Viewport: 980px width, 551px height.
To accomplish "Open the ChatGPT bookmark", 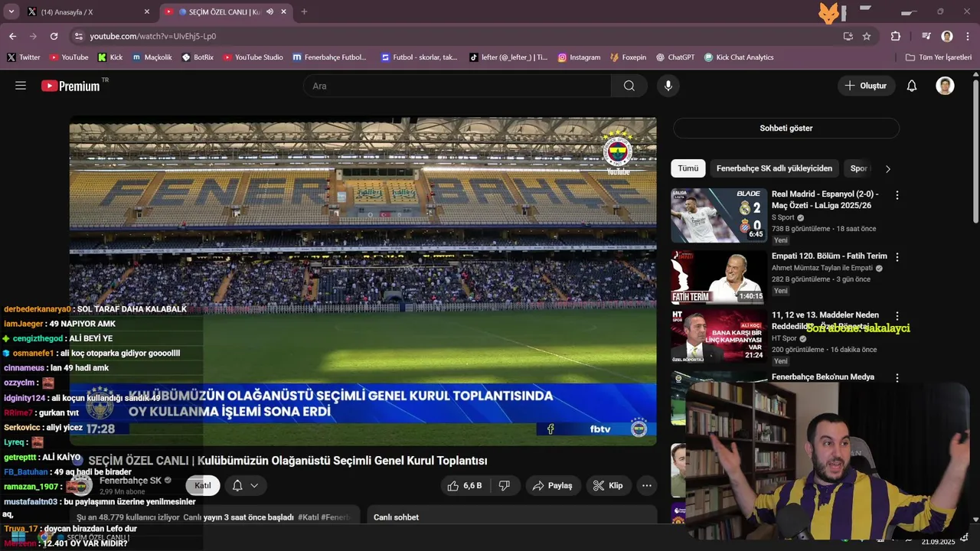I will pos(675,57).
